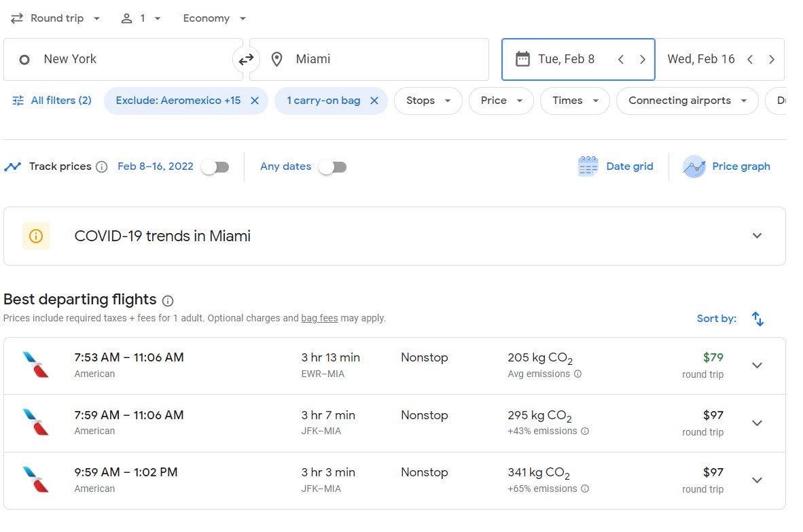This screenshot has width=803, height=532.
Task: Open the Date grid view
Action: click(x=615, y=166)
